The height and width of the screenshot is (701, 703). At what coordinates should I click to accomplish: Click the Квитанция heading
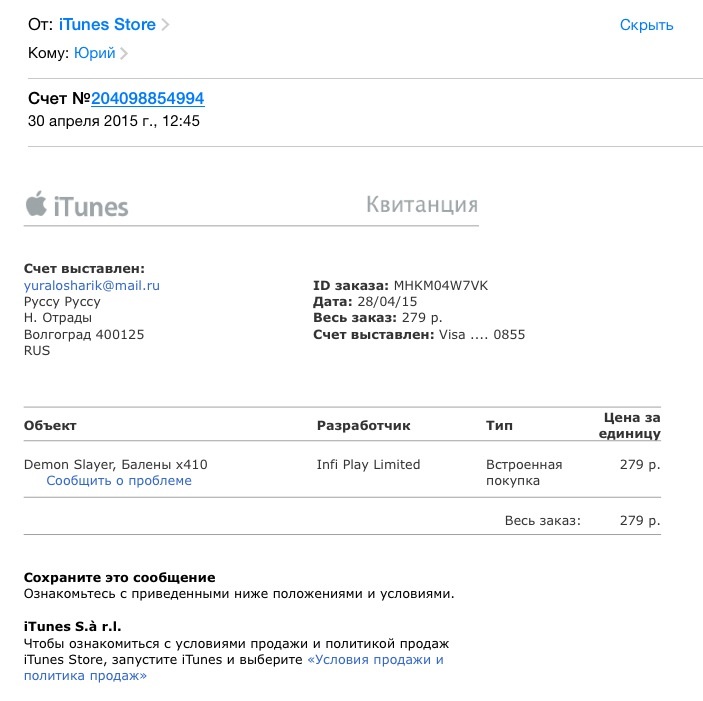tap(422, 206)
